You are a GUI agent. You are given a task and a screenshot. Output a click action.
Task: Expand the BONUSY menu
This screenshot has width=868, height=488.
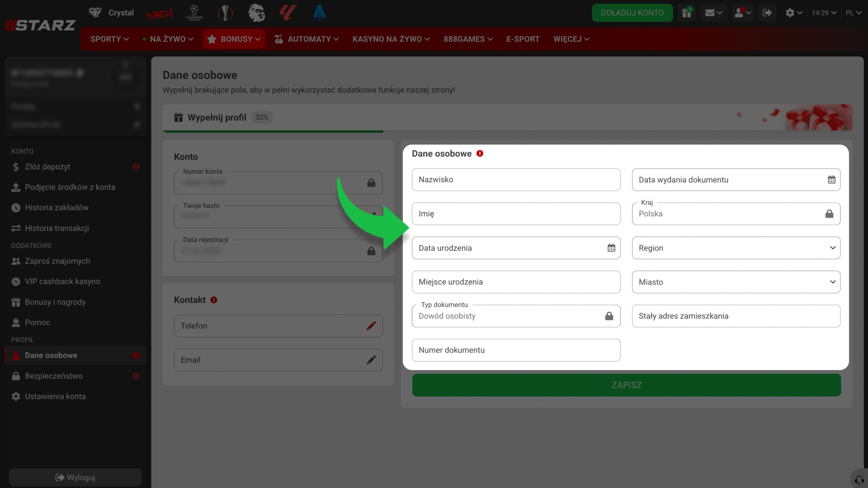(x=234, y=39)
